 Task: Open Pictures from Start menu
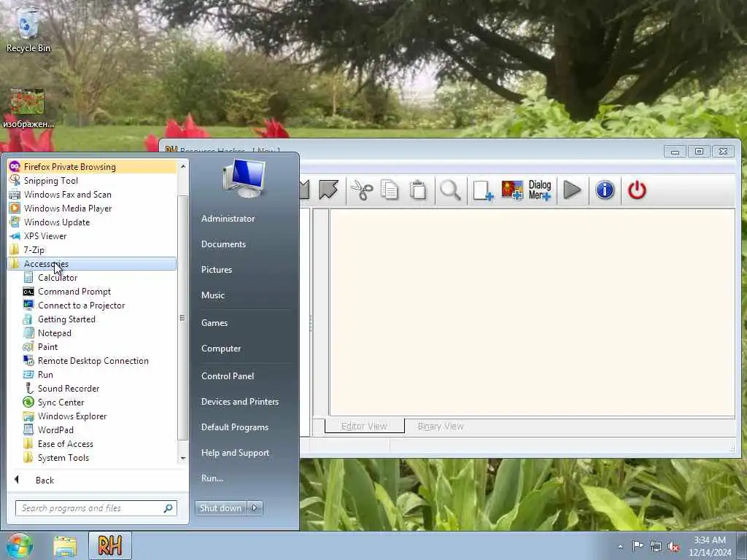[x=217, y=270]
